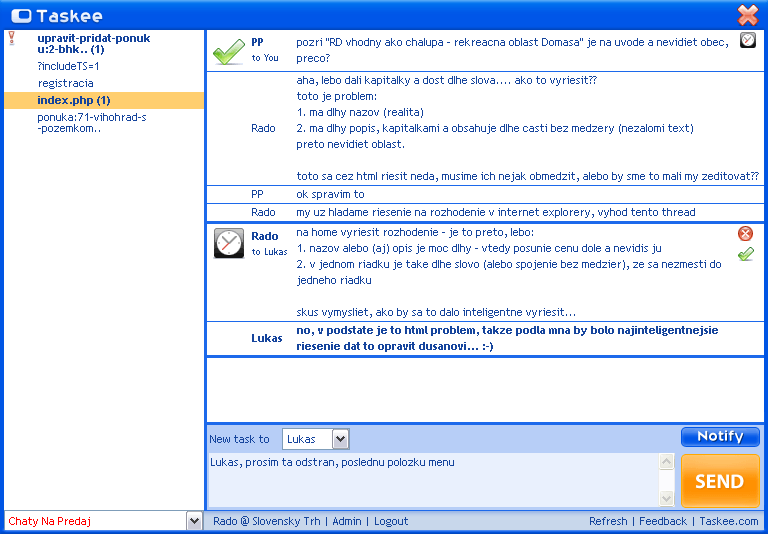Screen dimensions: 768x534
Task: Click the big green checkmark next to PP
Action: click(229, 51)
